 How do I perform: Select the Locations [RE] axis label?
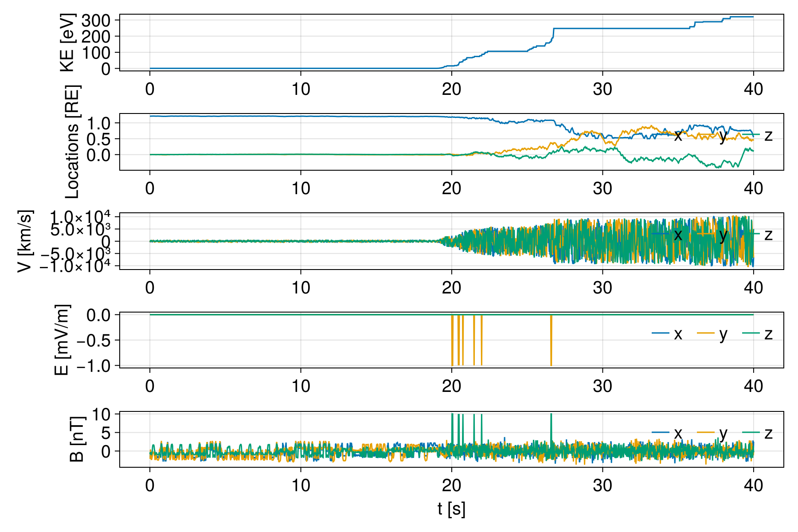click(x=72, y=142)
